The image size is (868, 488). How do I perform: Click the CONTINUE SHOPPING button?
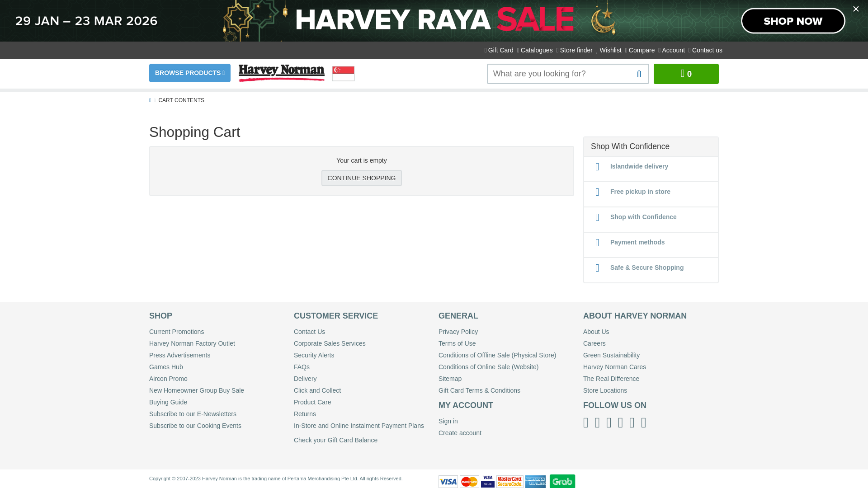coord(362,178)
